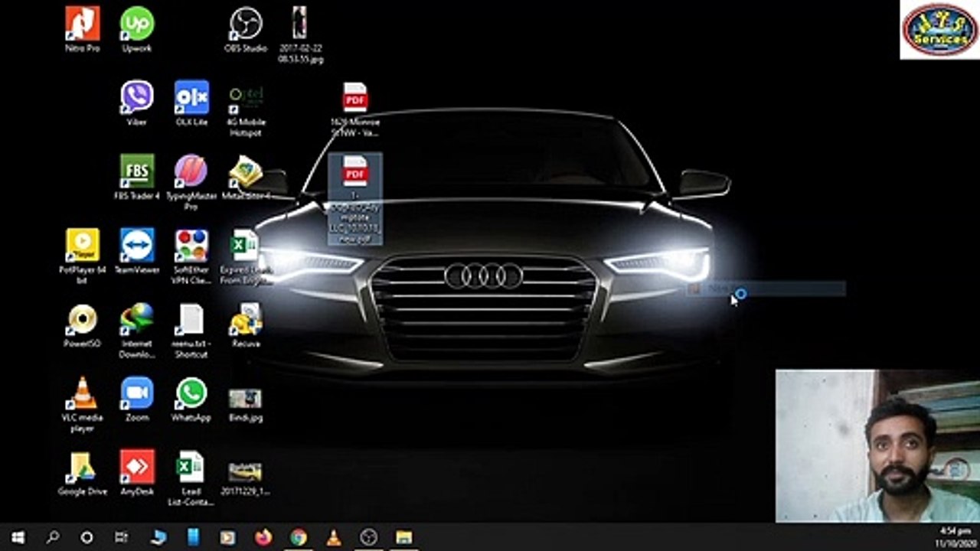Select the reenu.txt shortcut file

191,331
